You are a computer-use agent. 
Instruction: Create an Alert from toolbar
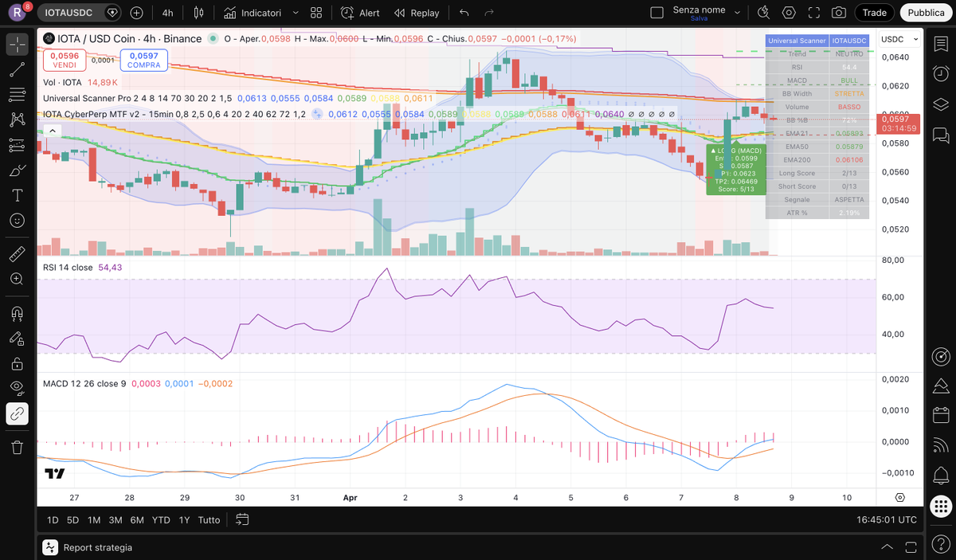360,13
